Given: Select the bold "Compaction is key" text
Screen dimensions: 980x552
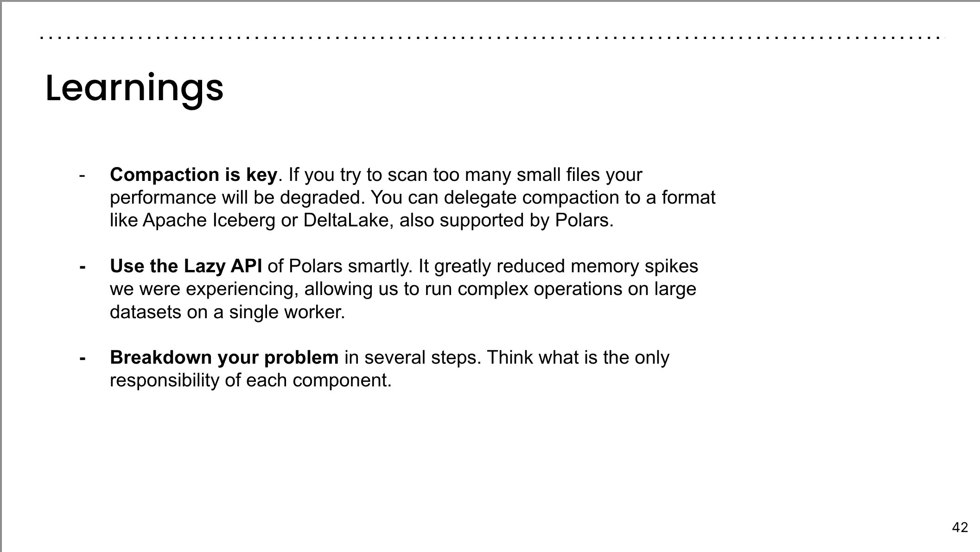Looking at the screenshot, I should (x=193, y=175).
